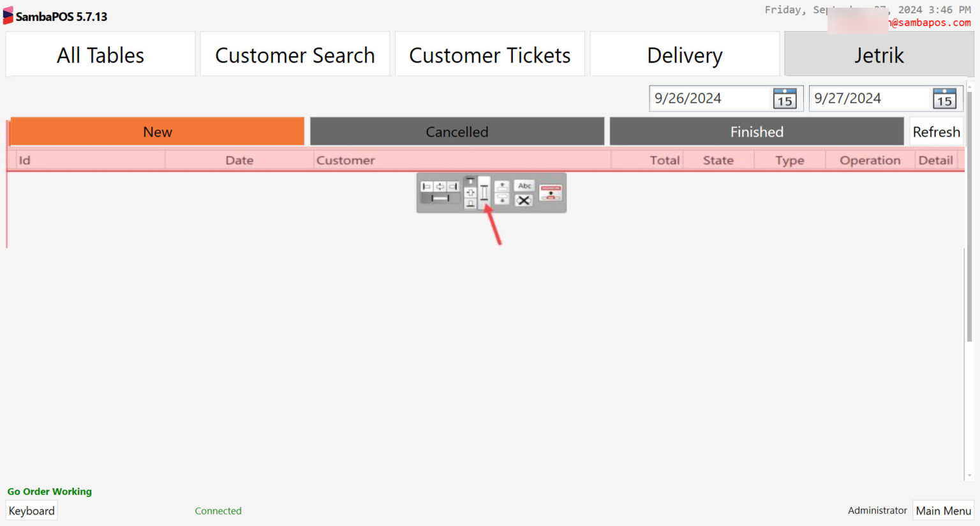This screenshot has height=526, width=980.
Task: Open the start date calendar picker
Action: (x=785, y=98)
